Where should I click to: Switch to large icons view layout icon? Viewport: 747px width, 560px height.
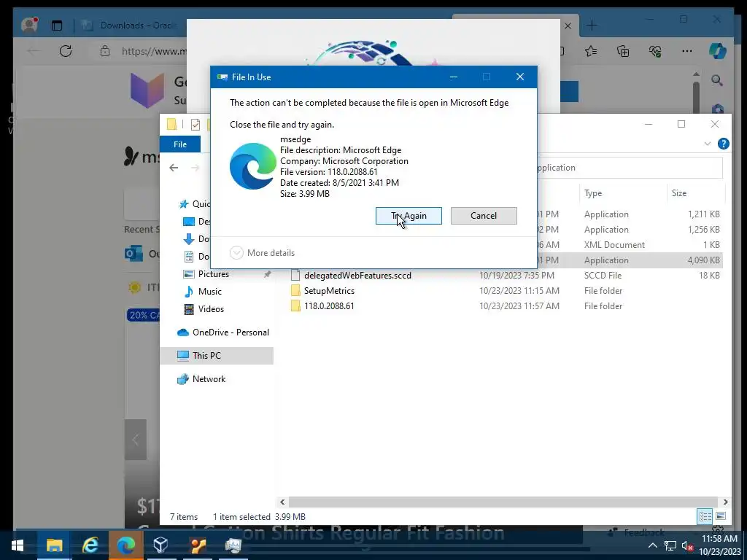click(x=721, y=516)
